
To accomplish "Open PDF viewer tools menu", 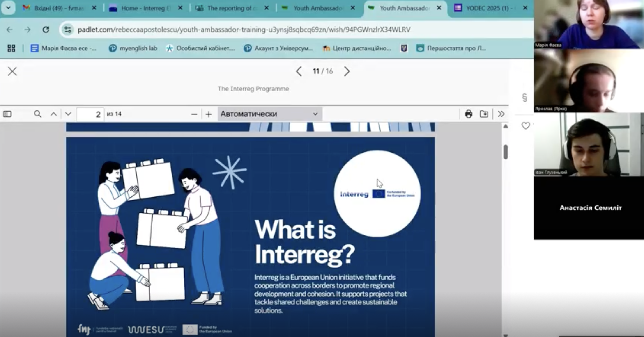I will pyautogui.click(x=501, y=114).
